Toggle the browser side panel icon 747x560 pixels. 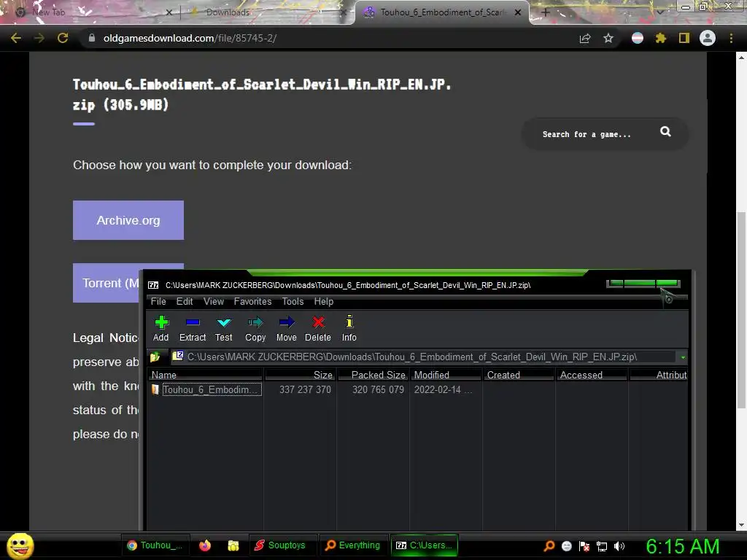[684, 38]
